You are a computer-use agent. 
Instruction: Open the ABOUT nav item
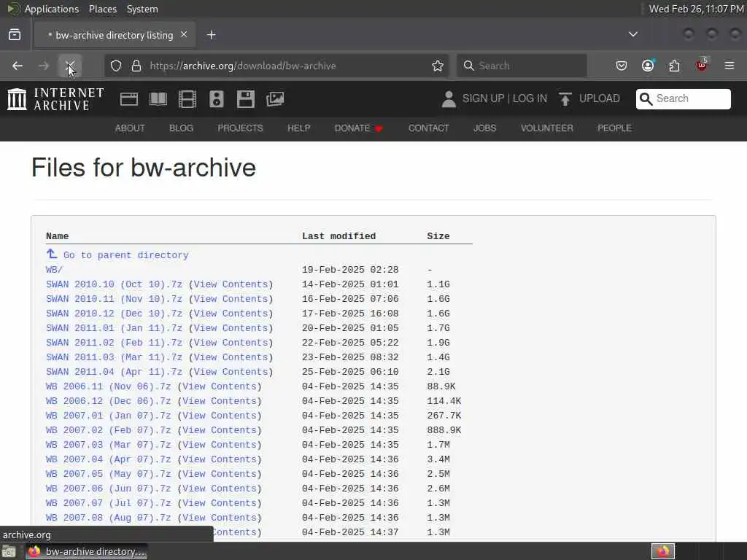(130, 128)
